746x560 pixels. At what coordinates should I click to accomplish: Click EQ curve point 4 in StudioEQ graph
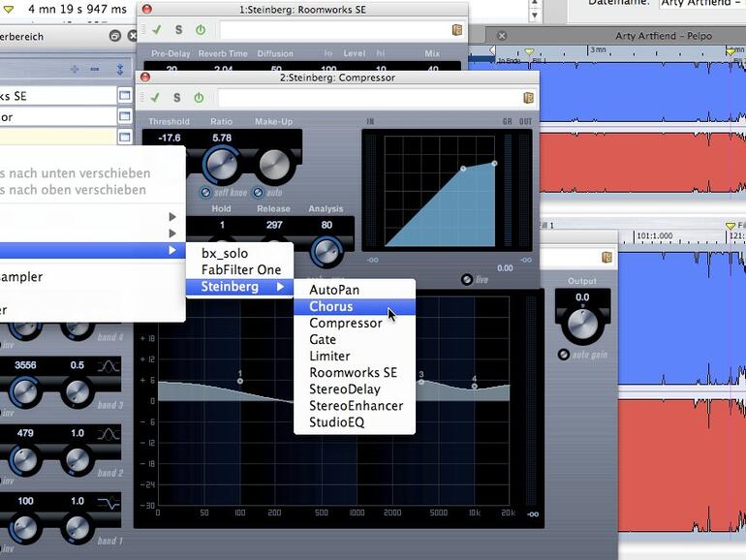(x=475, y=386)
